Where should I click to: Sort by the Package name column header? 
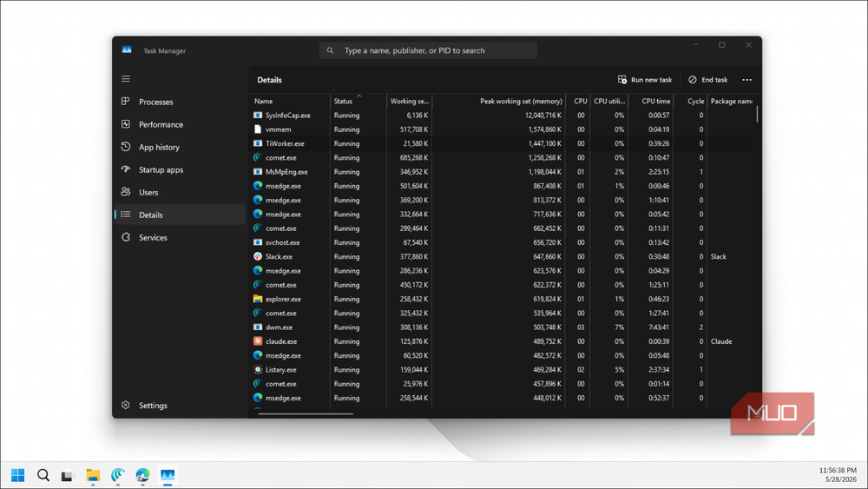731,101
